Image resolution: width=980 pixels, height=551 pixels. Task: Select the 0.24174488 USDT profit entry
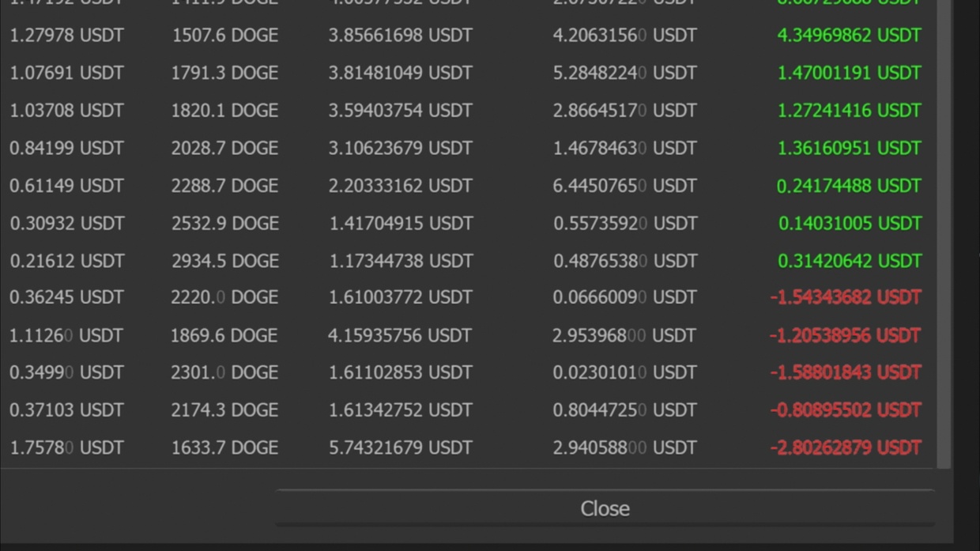[x=849, y=186]
